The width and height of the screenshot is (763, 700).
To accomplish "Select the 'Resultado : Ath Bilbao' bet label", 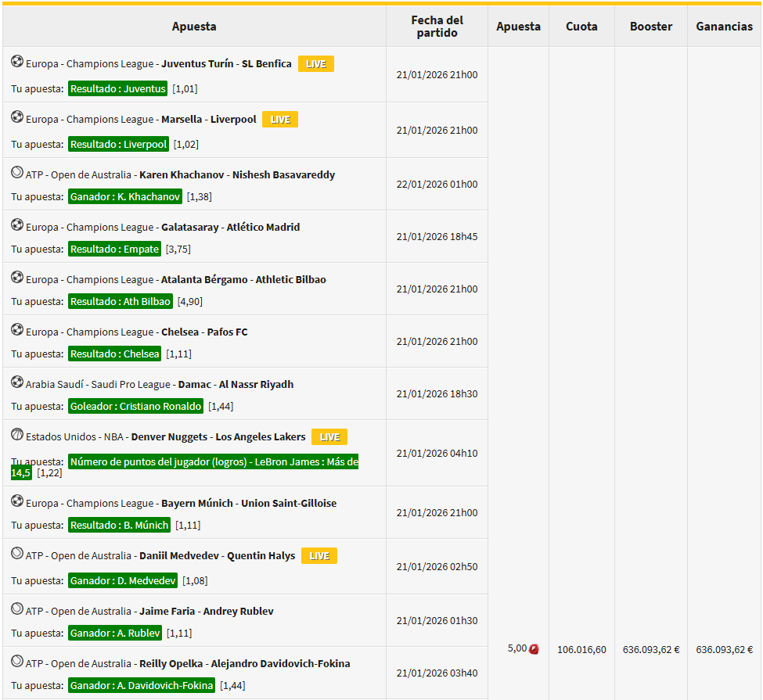I will pyautogui.click(x=121, y=302).
